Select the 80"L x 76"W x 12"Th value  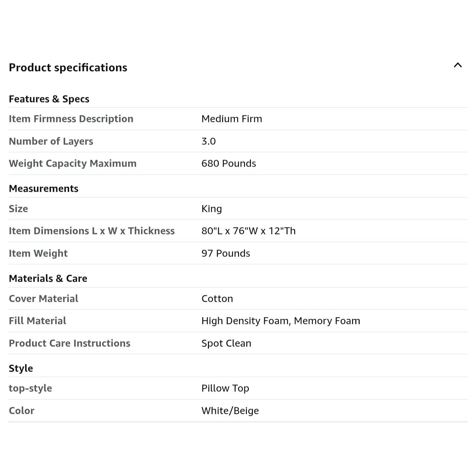(248, 231)
